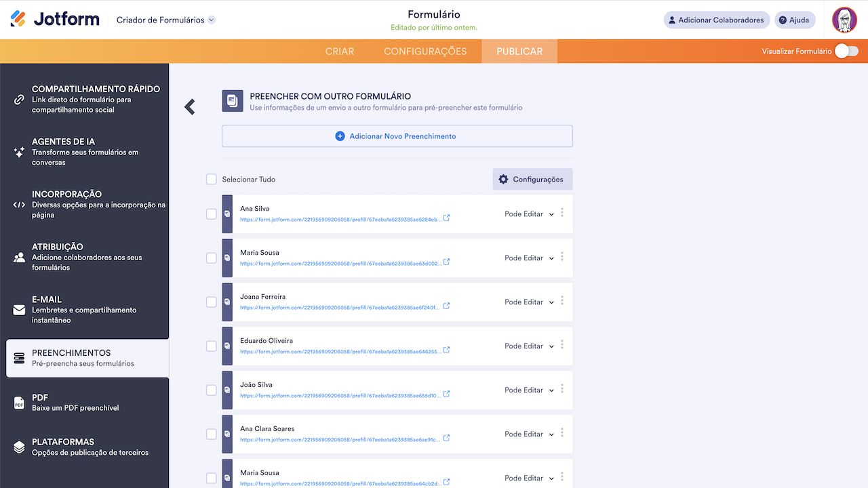Open the Configurações gear button above the list
Image resolution: width=868 pixels, height=488 pixels.
pos(532,180)
